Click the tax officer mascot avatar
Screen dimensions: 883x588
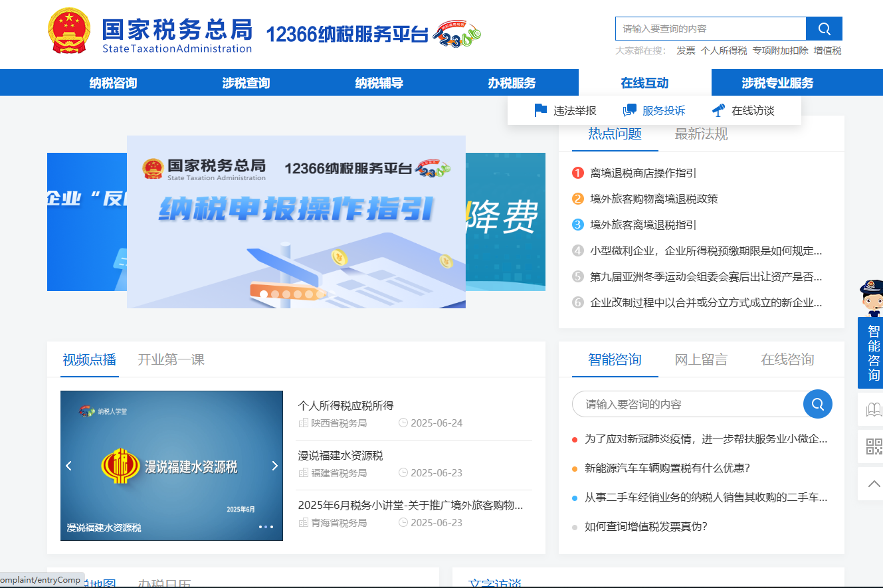pyautogui.click(x=871, y=298)
